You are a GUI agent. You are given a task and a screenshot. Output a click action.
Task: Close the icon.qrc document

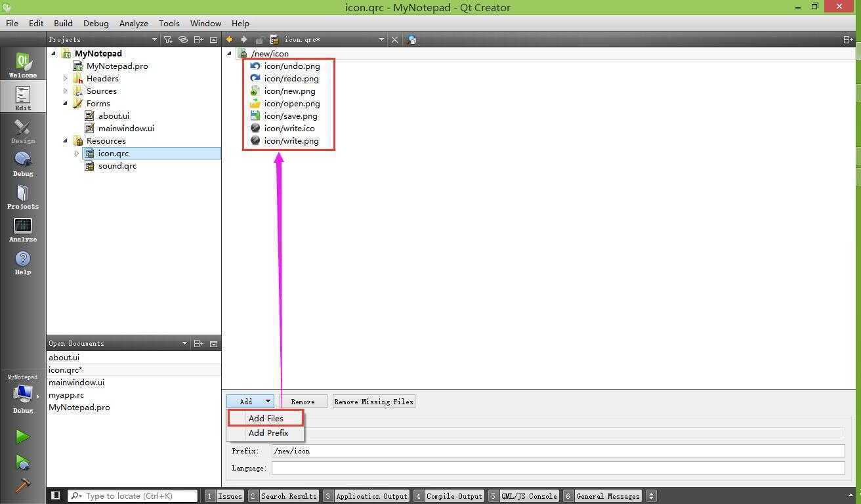pyautogui.click(x=394, y=39)
